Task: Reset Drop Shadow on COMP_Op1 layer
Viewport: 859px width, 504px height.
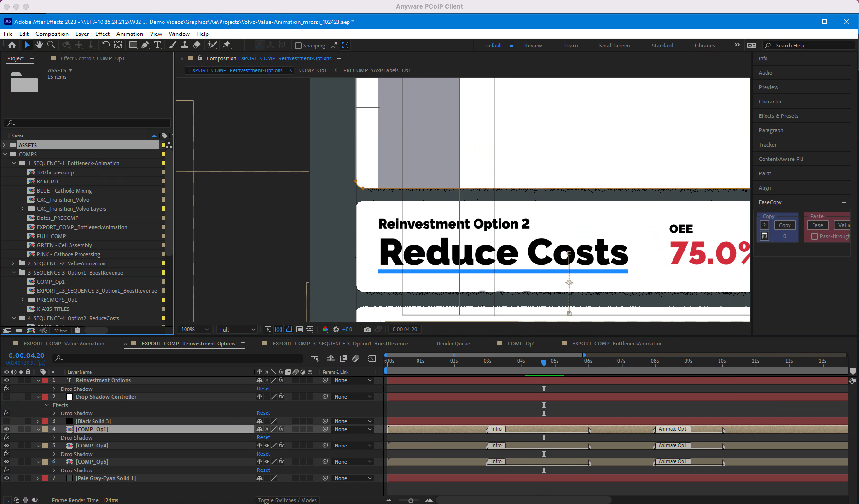Action: (x=263, y=438)
